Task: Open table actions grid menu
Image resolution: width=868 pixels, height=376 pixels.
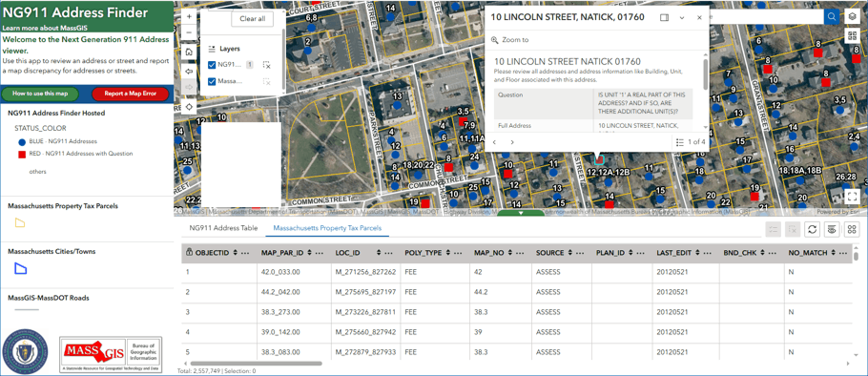Action: [852, 229]
